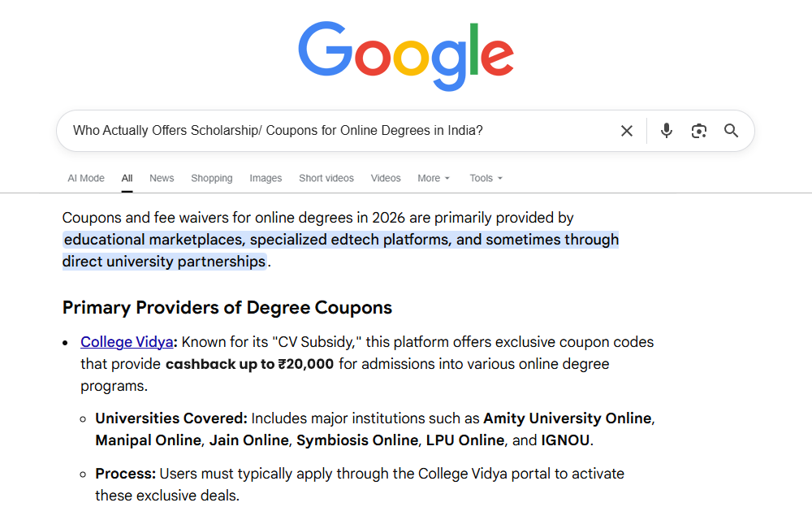The width and height of the screenshot is (812, 520).
Task: Select the Videos tab
Action: click(386, 178)
